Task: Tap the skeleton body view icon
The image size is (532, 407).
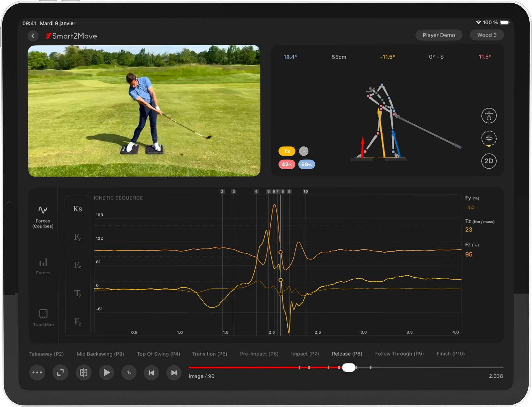Action: coord(489,116)
